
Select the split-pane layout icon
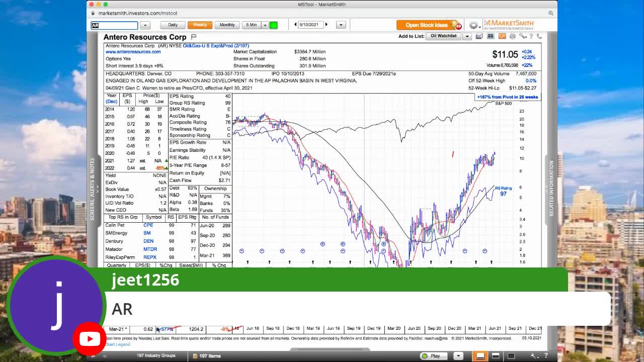coord(496,356)
